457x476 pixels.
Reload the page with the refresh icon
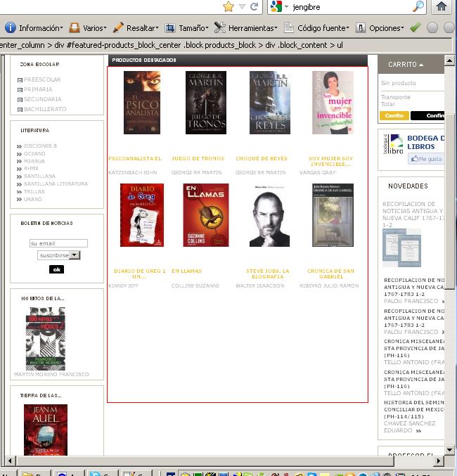tap(254, 6)
